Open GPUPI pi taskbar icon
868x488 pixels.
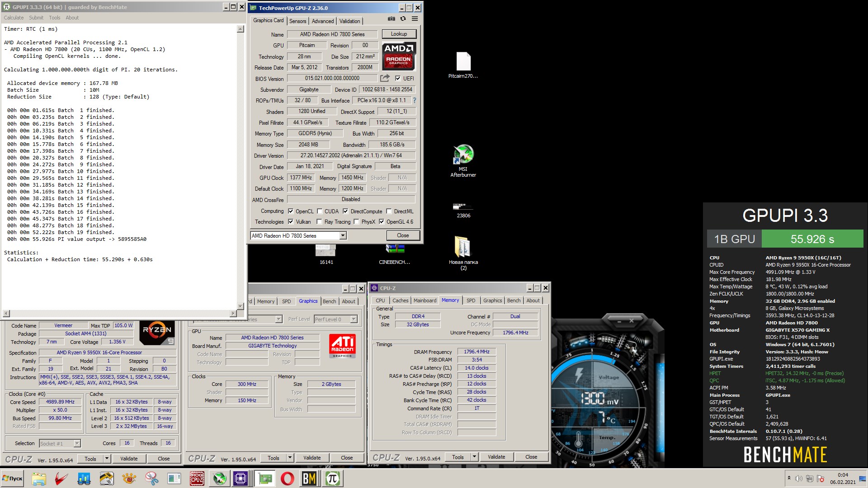pyautogui.click(x=332, y=479)
